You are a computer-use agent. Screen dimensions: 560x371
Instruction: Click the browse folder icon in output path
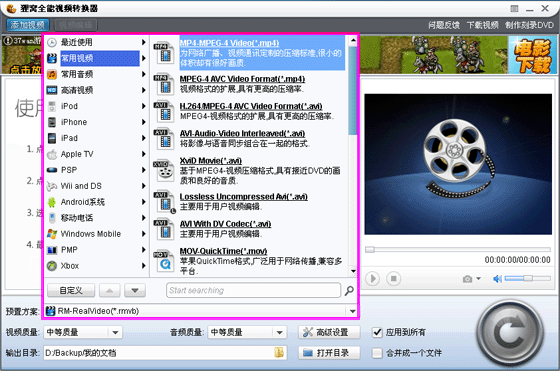coord(279,353)
